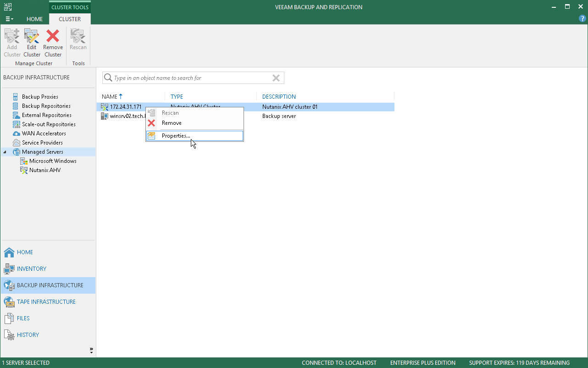Click the External Repositories tree icon
Image resolution: width=588 pixels, height=368 pixels.
[x=17, y=115]
